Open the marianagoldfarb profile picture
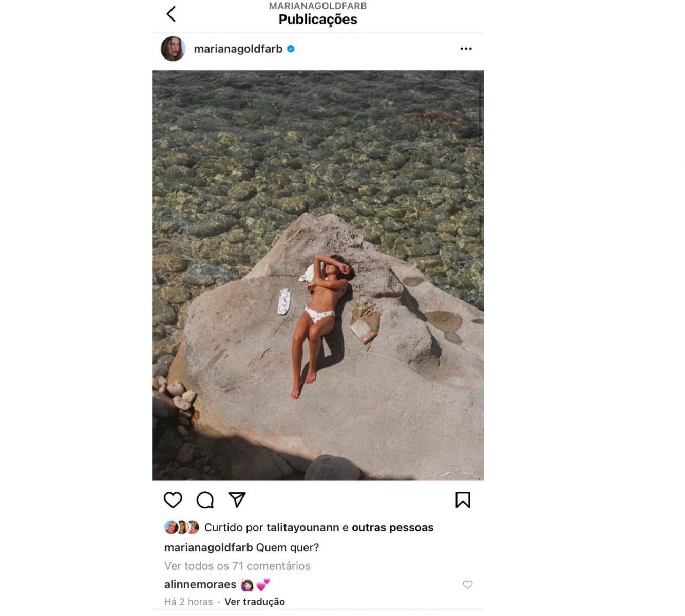Screen dimensions: 685x616 173,49
